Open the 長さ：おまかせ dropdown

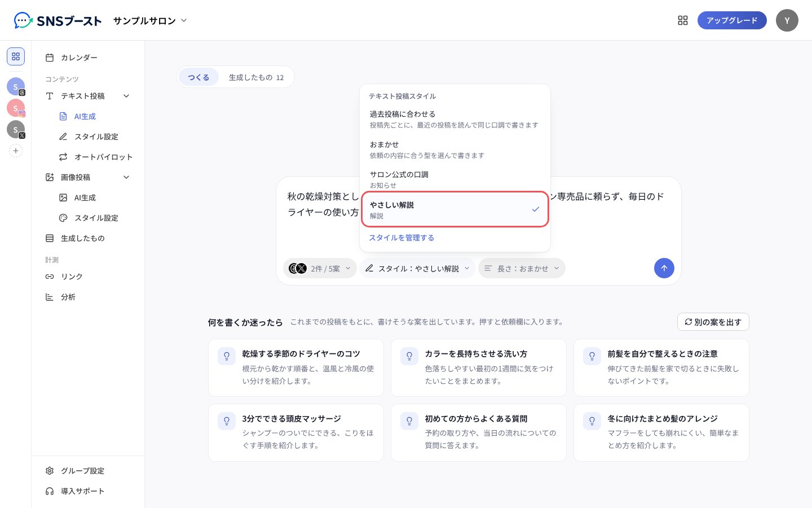522,268
